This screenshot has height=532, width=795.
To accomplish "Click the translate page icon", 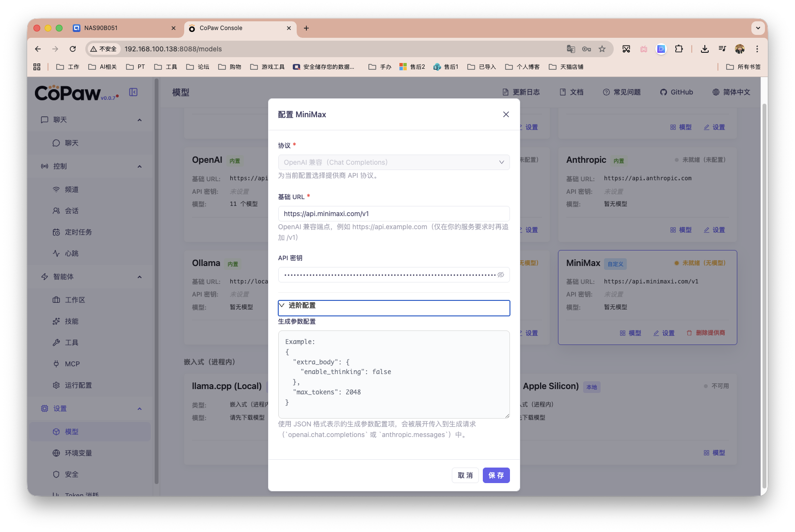I will (571, 49).
